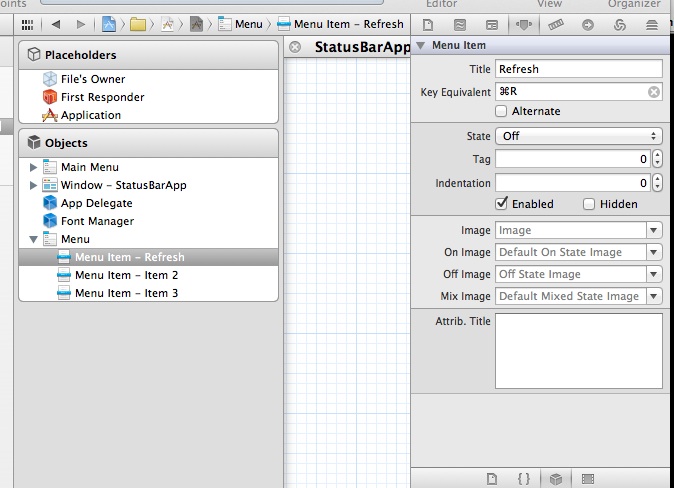Go back in jump bar history
This screenshot has width=674, height=488.
55,25
